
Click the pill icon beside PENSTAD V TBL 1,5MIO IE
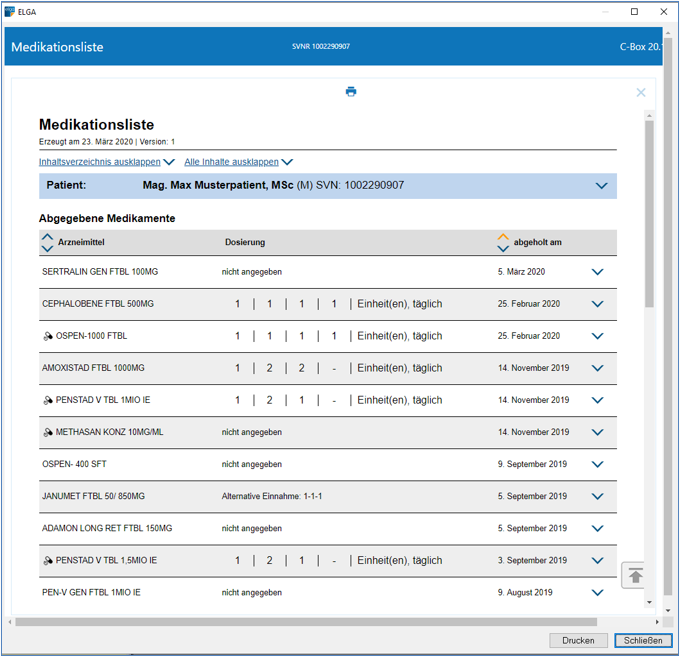point(48,561)
